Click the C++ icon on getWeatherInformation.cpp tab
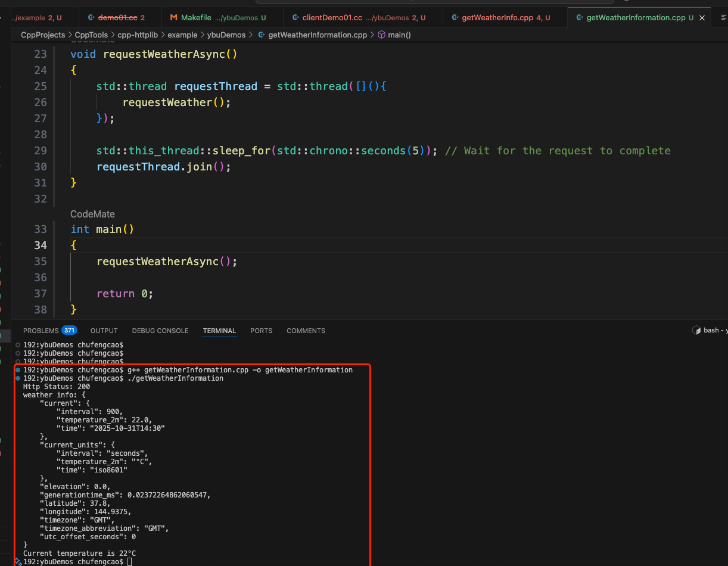This screenshot has height=566, width=728. click(580, 18)
